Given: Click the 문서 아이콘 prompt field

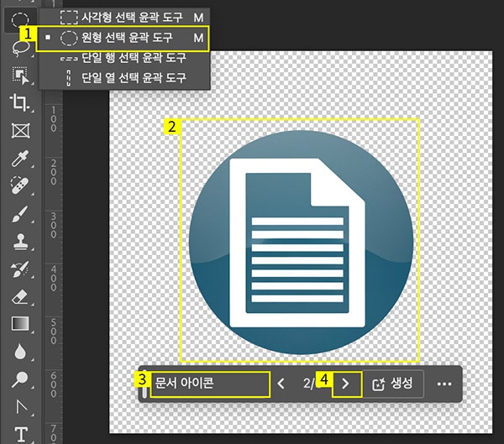Looking at the screenshot, I should [x=210, y=384].
